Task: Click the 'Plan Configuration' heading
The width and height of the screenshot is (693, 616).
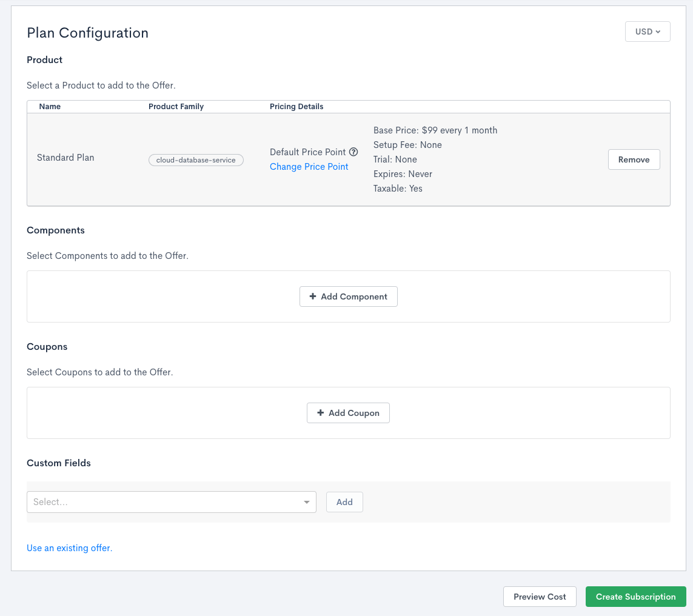Action: tap(87, 33)
